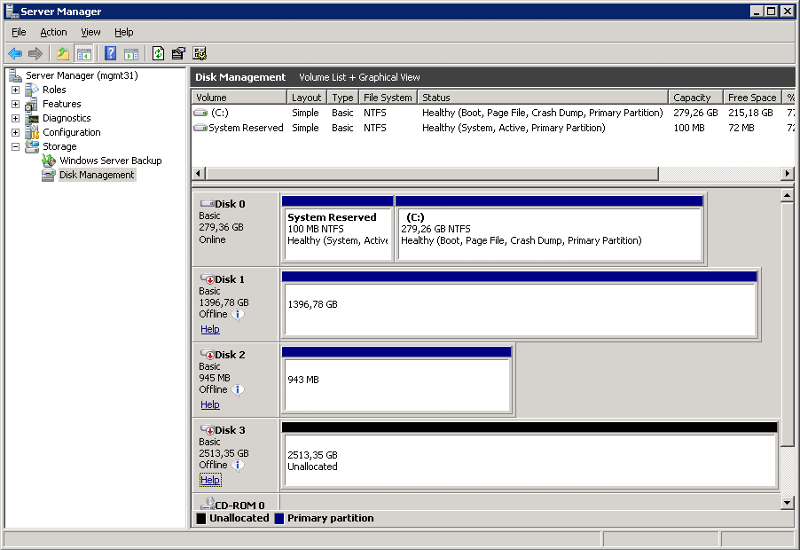Click the Disk Management tree icon

49,175
